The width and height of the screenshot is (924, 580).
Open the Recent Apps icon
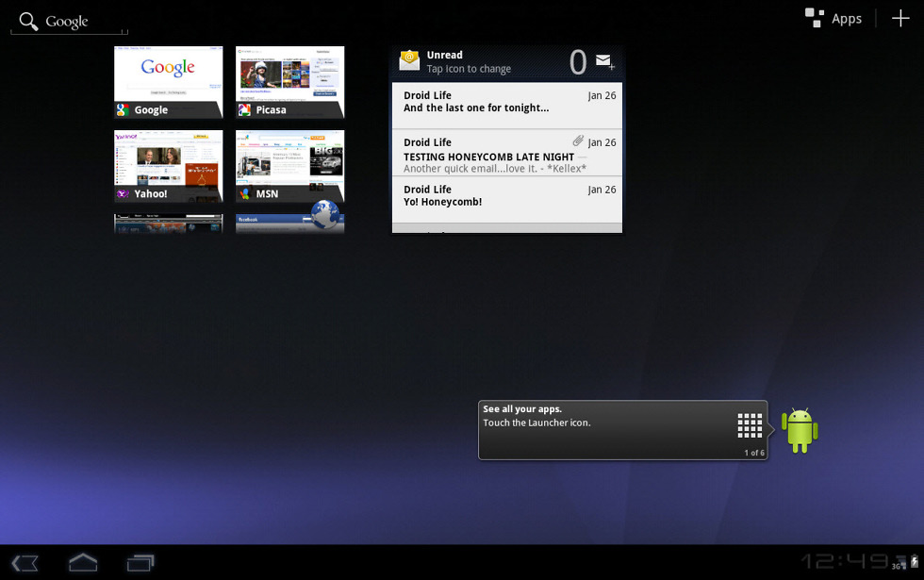[140, 563]
